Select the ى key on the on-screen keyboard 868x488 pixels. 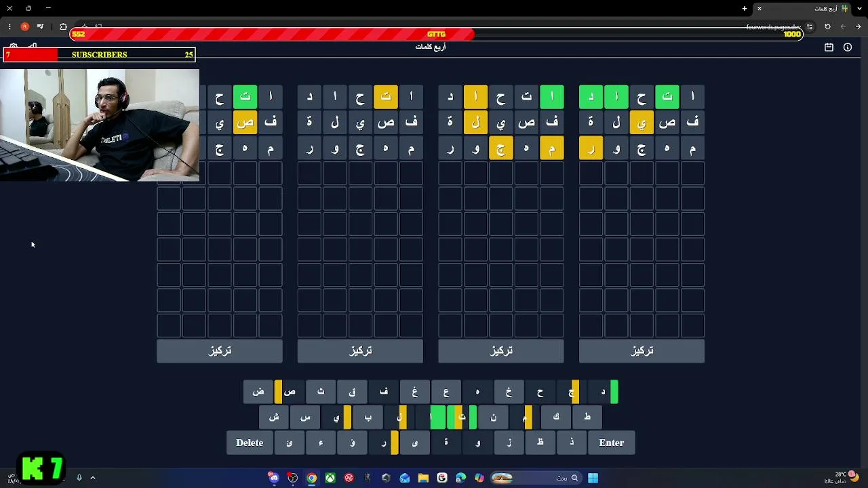pyautogui.click(x=415, y=443)
